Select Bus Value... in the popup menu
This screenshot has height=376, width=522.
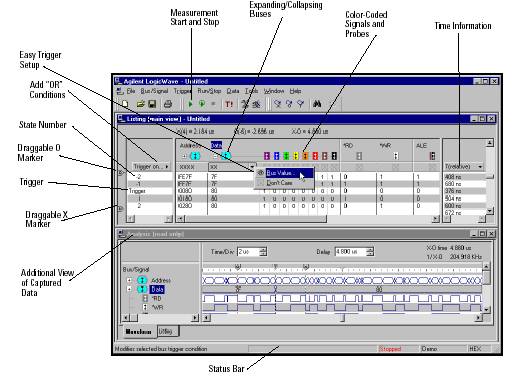pyautogui.click(x=281, y=173)
